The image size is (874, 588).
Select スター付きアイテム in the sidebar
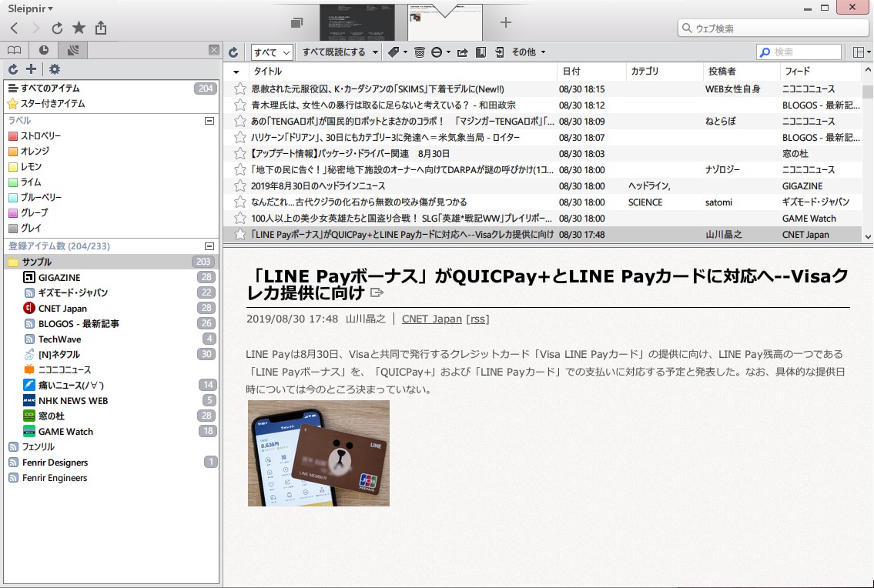point(112,104)
